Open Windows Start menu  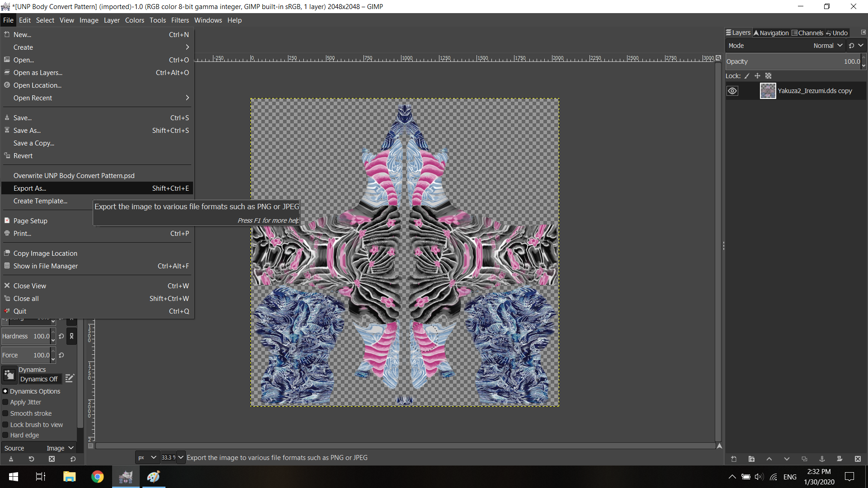pyautogui.click(x=14, y=477)
